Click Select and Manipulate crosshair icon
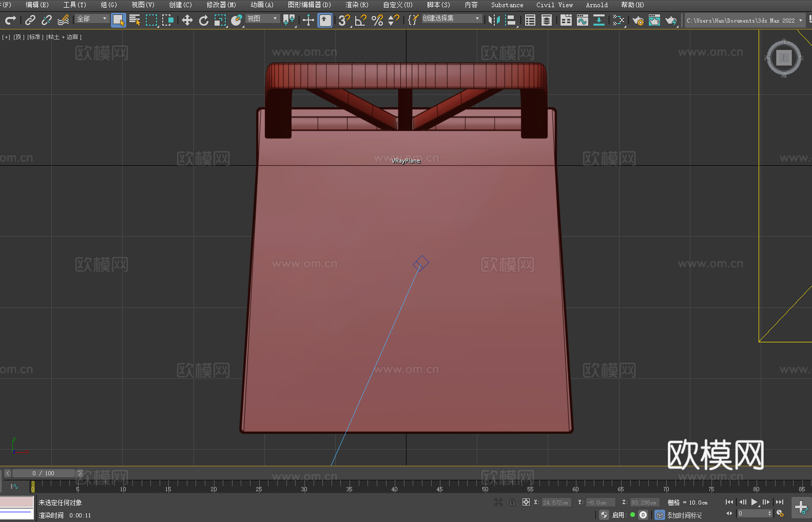This screenshot has height=522, width=812. [308, 20]
